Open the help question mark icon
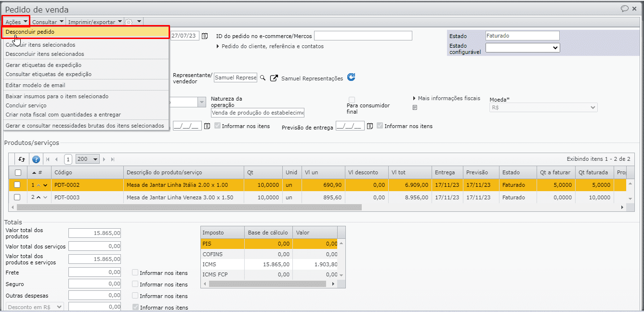Screen dimensions: 644x312 [36, 159]
